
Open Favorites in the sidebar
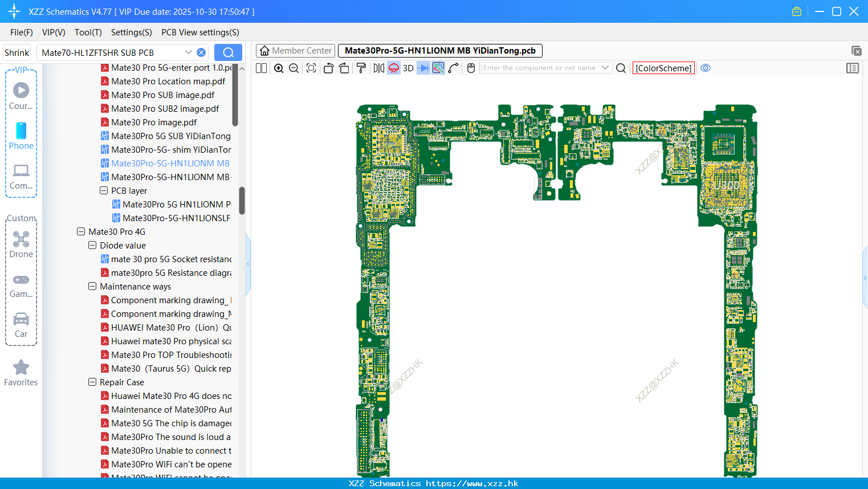pyautogui.click(x=21, y=373)
